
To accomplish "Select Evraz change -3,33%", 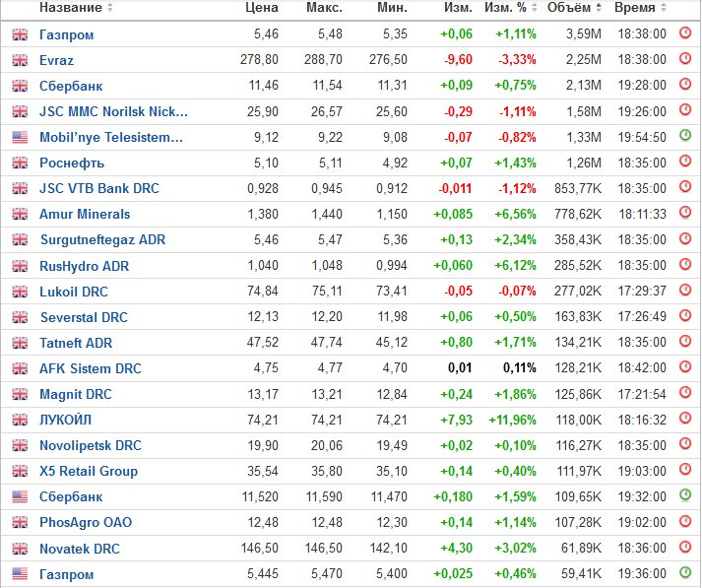I will coord(517,59).
